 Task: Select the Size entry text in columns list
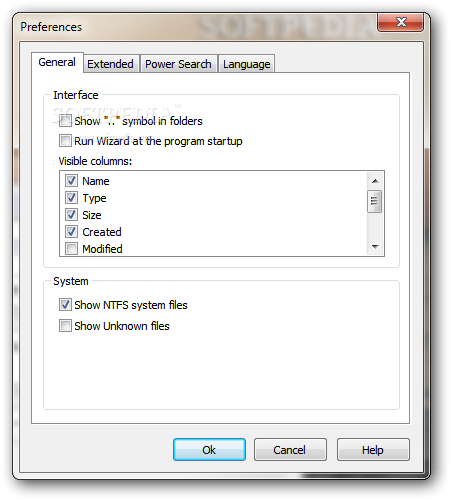(92, 215)
